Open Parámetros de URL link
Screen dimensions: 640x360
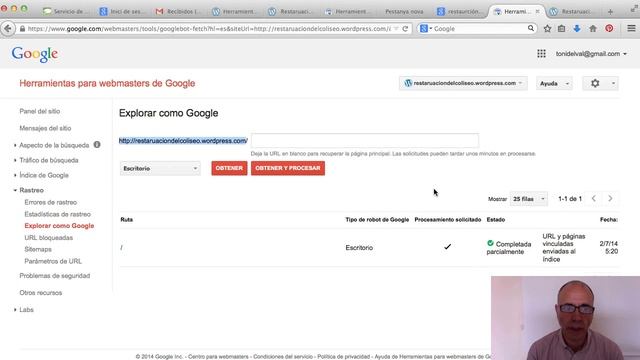(x=53, y=261)
